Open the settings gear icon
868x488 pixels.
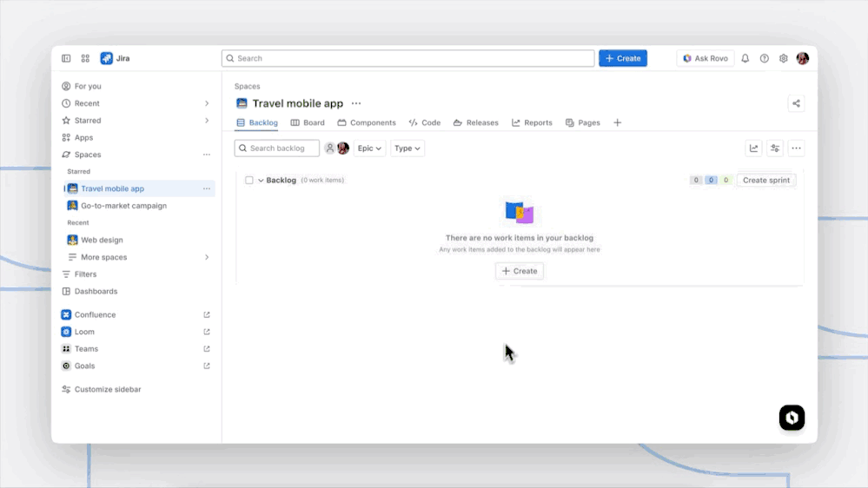pyautogui.click(x=784, y=58)
